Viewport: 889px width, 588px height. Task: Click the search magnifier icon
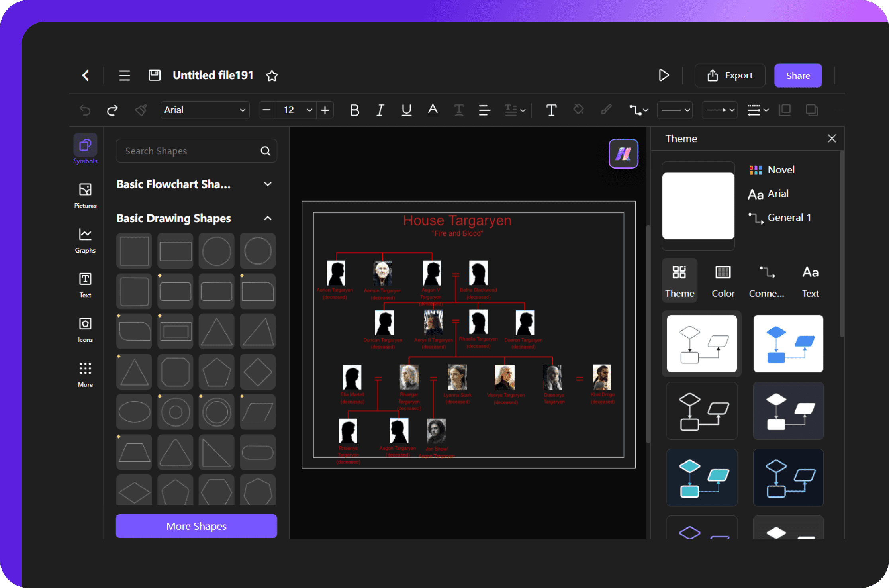(265, 151)
